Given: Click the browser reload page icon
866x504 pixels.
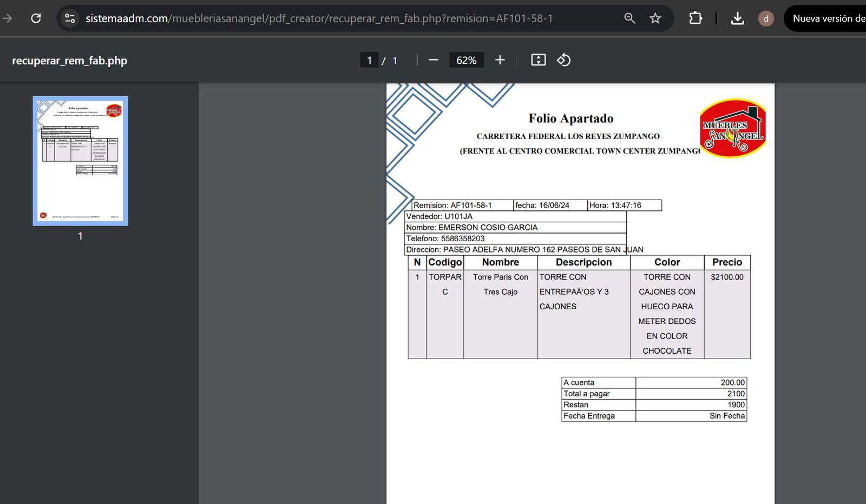Looking at the screenshot, I should (36, 18).
